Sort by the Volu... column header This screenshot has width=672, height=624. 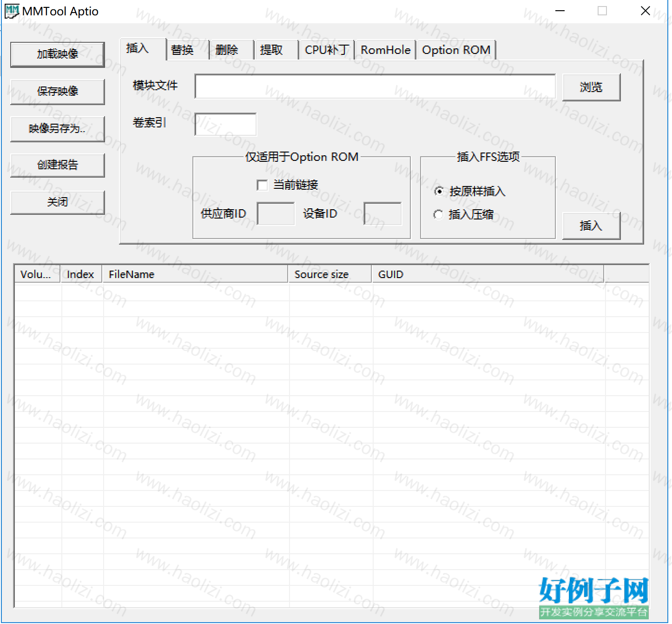point(38,274)
